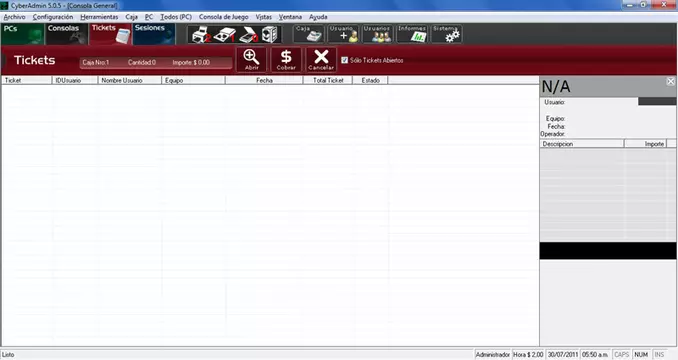
Task: Open the printer counter icon
Action: pyautogui.click(x=200, y=35)
